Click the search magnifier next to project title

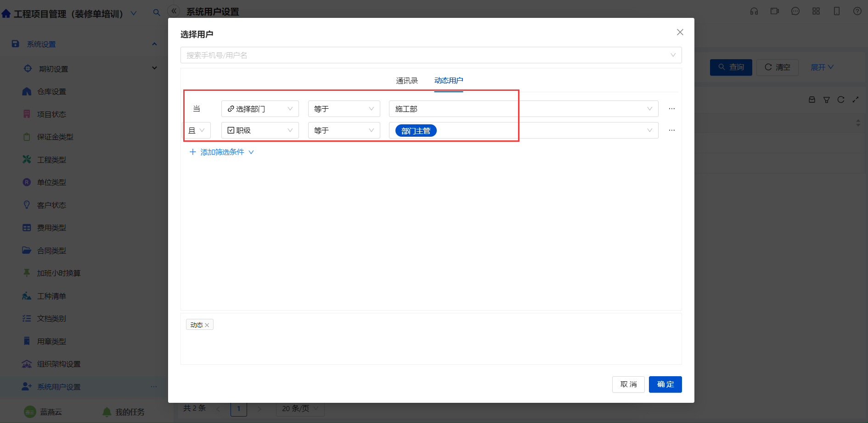157,13
